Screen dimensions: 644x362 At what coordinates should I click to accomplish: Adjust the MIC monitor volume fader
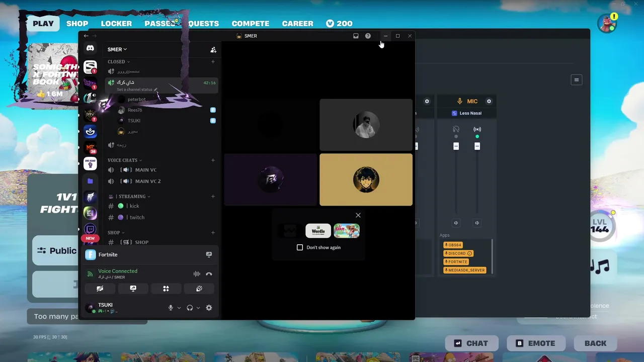click(x=456, y=146)
